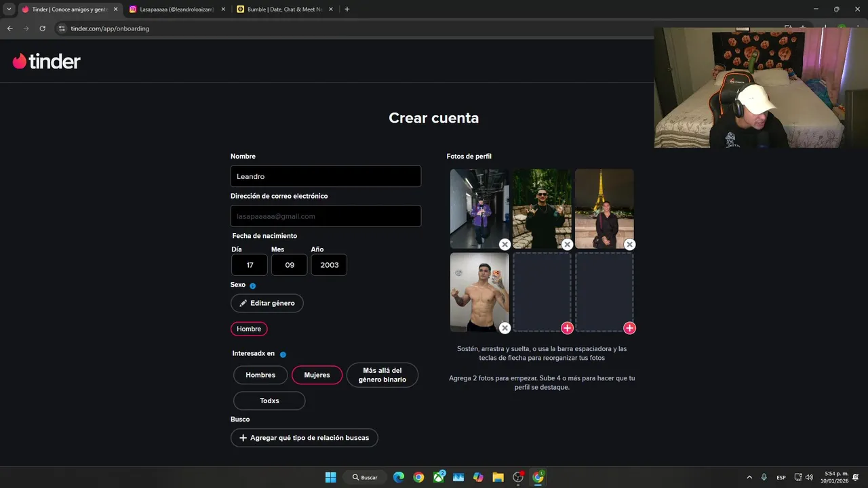This screenshot has height=488, width=868.
Task: Open the first Chrome taskbar icon
Action: pyautogui.click(x=418, y=477)
